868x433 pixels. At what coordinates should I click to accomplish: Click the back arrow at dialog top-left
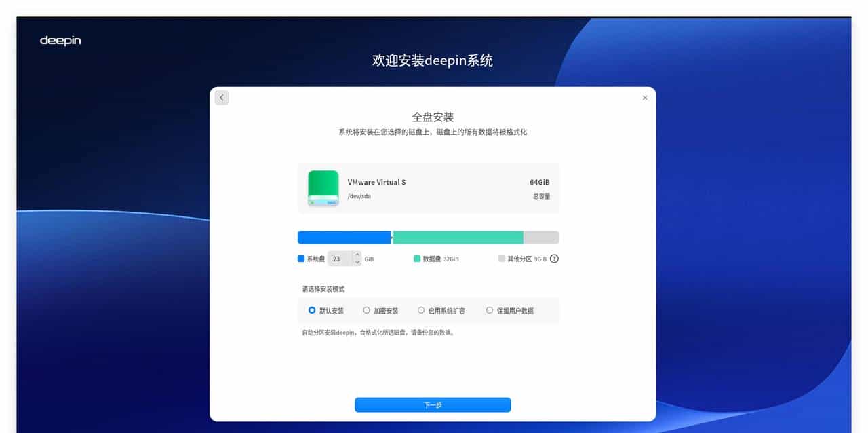pos(221,97)
